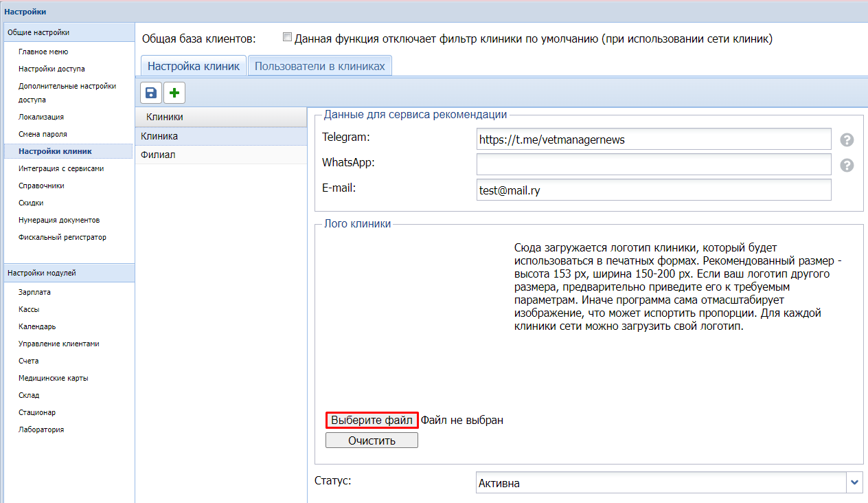Click the E-mail input field
The width and height of the screenshot is (868, 503).
point(653,190)
